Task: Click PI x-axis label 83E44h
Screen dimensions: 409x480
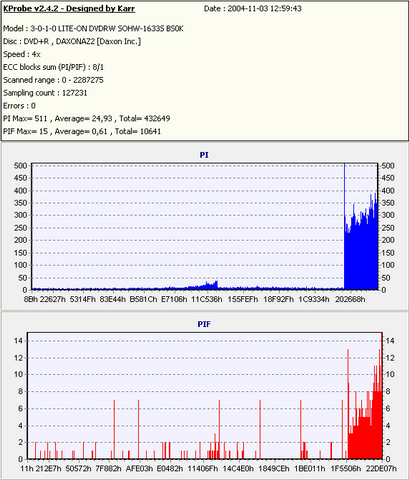Action: click(x=112, y=299)
